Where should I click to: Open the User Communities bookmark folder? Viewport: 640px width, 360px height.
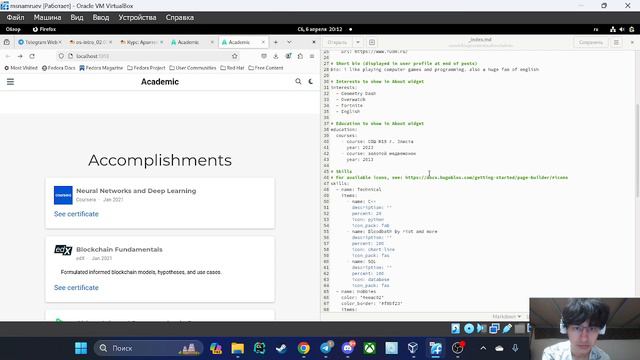click(193, 68)
